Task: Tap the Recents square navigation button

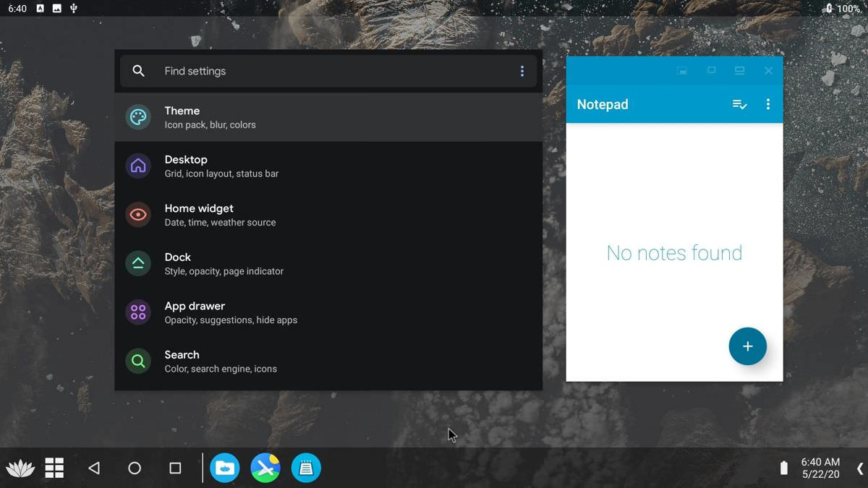Action: (x=175, y=468)
